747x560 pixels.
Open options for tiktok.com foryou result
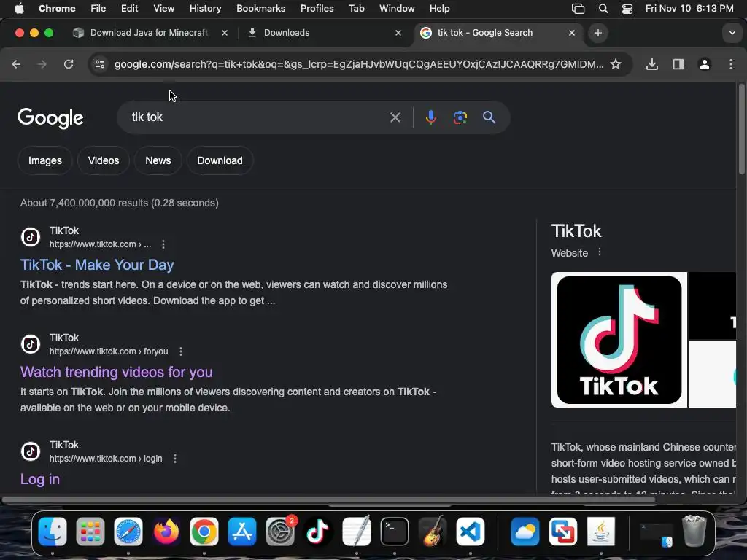[181, 351]
